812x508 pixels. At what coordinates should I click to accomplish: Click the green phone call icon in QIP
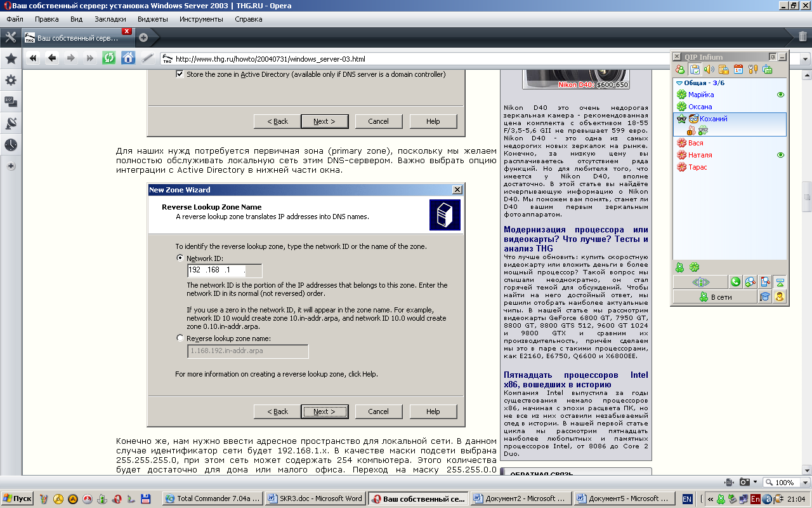(x=735, y=282)
